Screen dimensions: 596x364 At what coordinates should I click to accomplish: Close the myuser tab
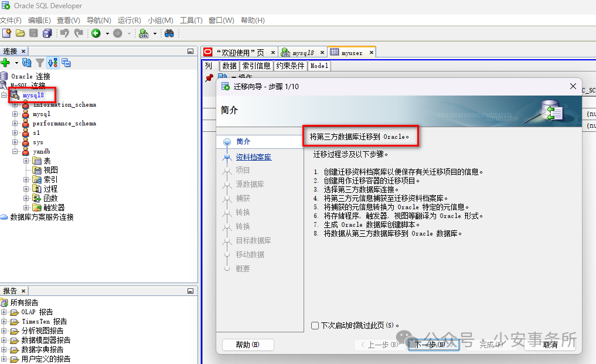tap(372, 52)
